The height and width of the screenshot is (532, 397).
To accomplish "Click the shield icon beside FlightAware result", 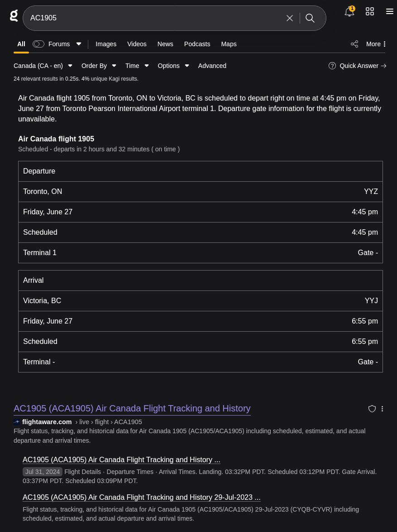I will pos(372,409).
